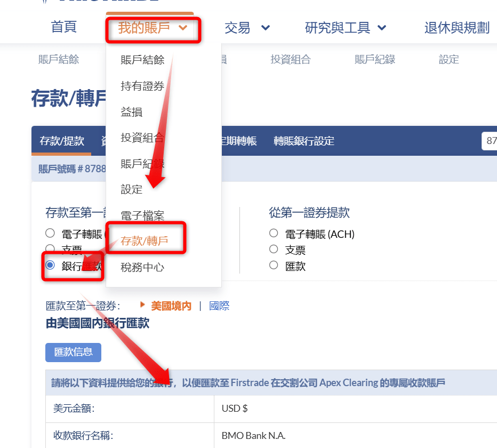Click the 收款銀行名稱 row label
The height and width of the screenshot is (448, 497).
tap(83, 436)
